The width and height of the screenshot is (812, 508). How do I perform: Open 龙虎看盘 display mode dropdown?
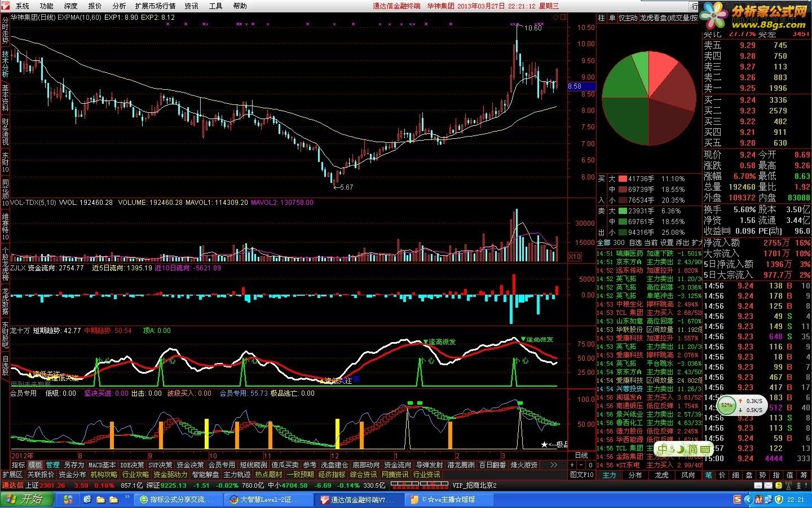(x=669, y=18)
